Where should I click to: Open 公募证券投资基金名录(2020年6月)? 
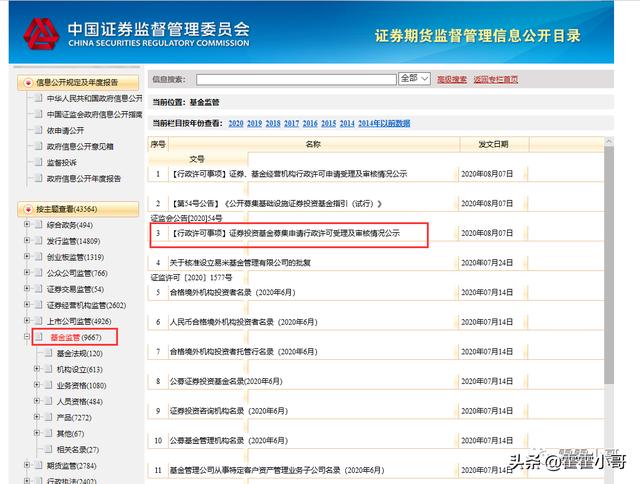(x=226, y=382)
